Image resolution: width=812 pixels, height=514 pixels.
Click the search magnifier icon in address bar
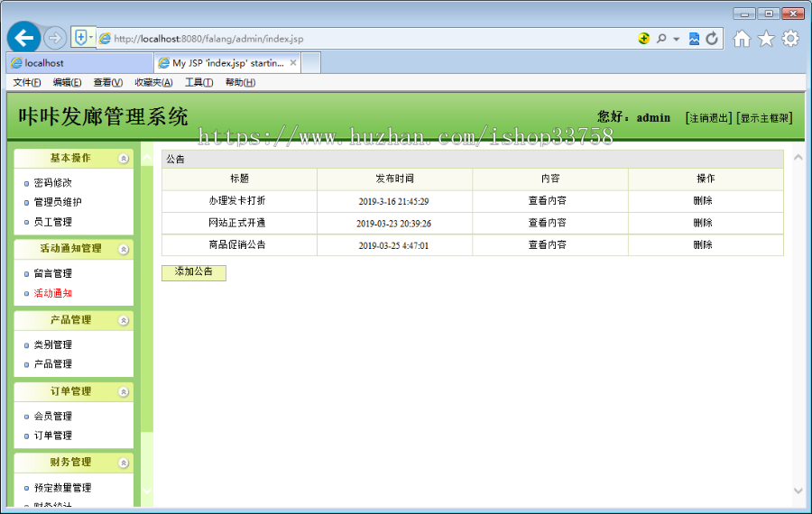(x=661, y=38)
